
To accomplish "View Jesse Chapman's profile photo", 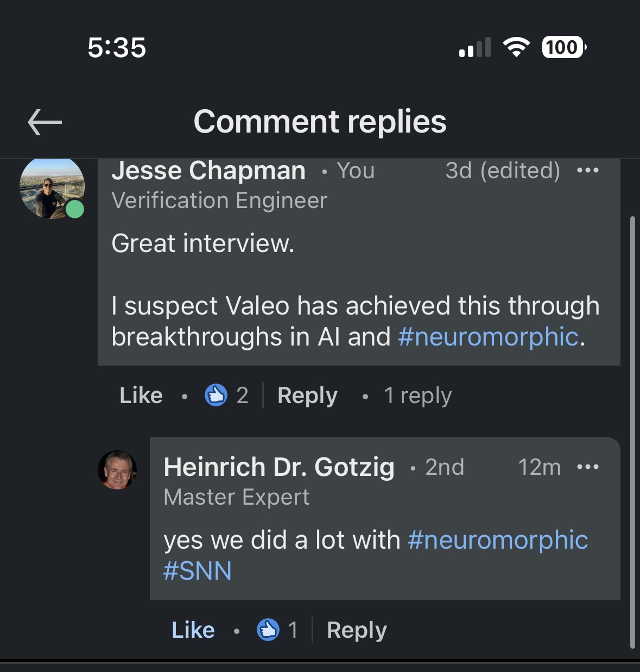I will click(52, 187).
